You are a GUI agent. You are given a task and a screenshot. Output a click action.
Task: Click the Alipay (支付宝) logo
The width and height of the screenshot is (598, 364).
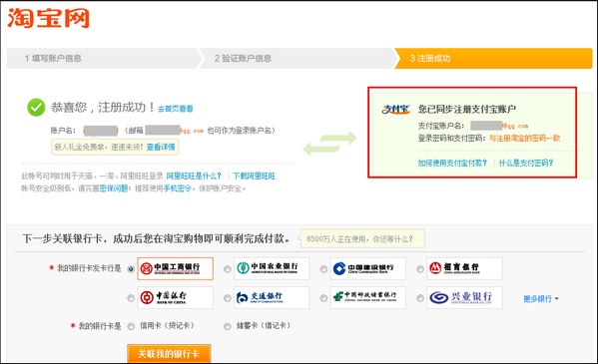[x=396, y=110]
